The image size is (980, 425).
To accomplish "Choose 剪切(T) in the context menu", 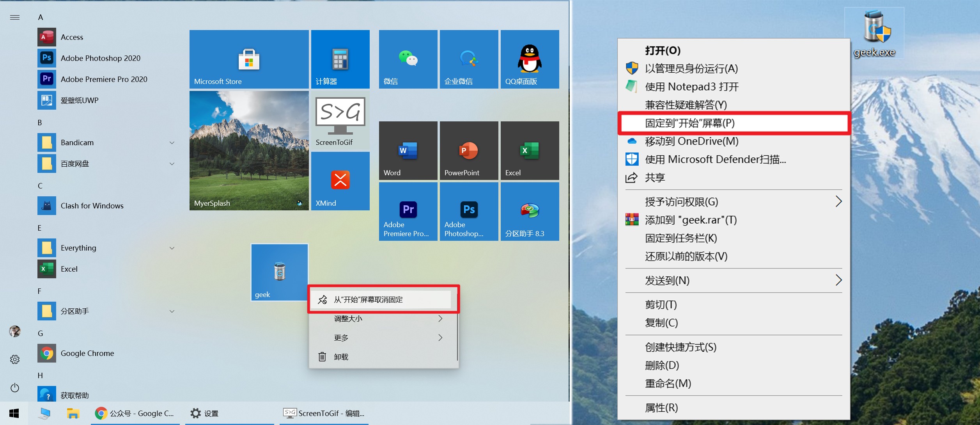I will 734,304.
